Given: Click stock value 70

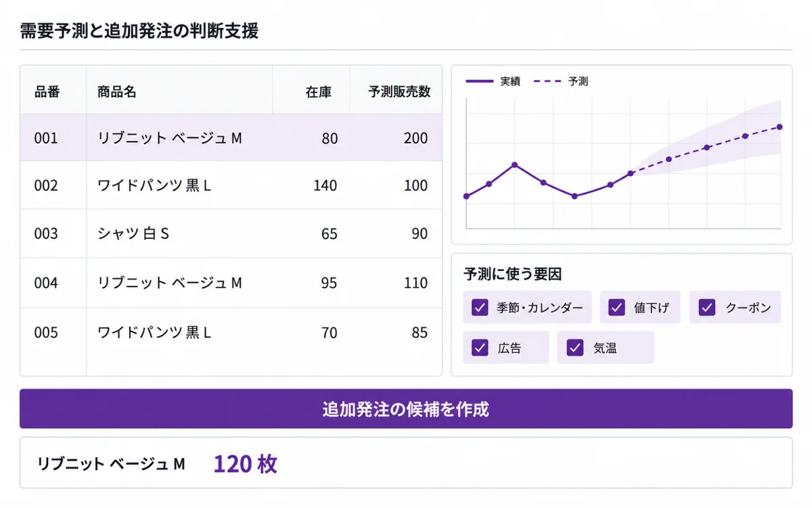Looking at the screenshot, I should (x=330, y=333).
